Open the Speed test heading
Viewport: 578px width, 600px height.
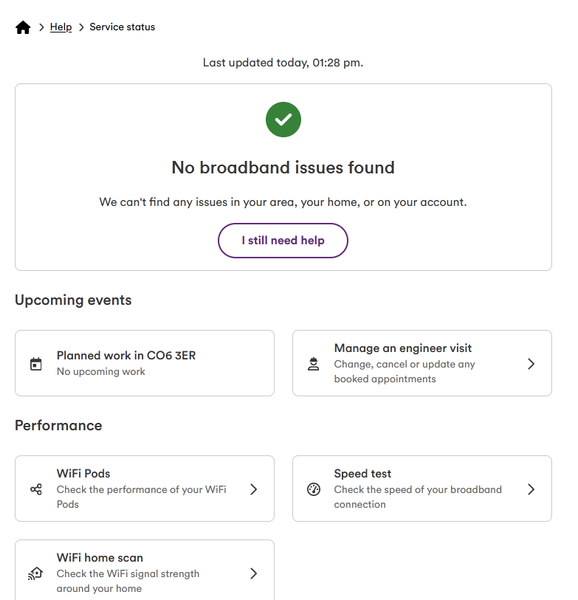click(x=363, y=473)
